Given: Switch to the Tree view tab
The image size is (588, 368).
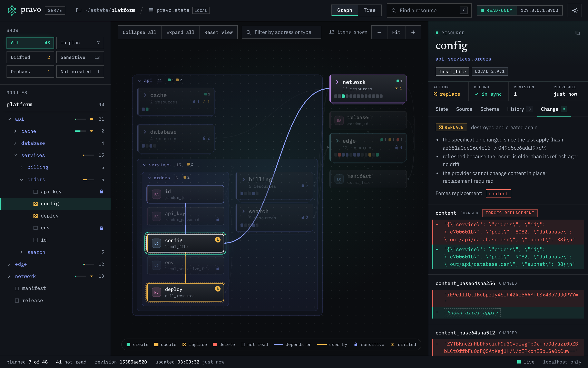Looking at the screenshot, I should pos(369,10).
